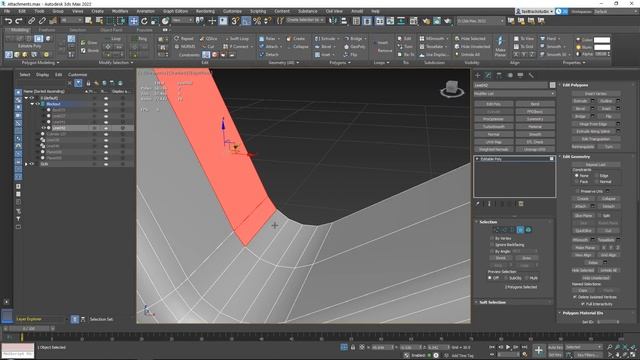Toggle Delete Isolated Vertices checkbox

click(575, 297)
